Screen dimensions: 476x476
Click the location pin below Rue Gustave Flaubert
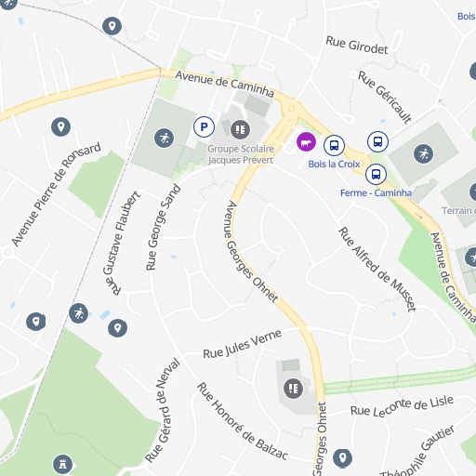point(117,328)
